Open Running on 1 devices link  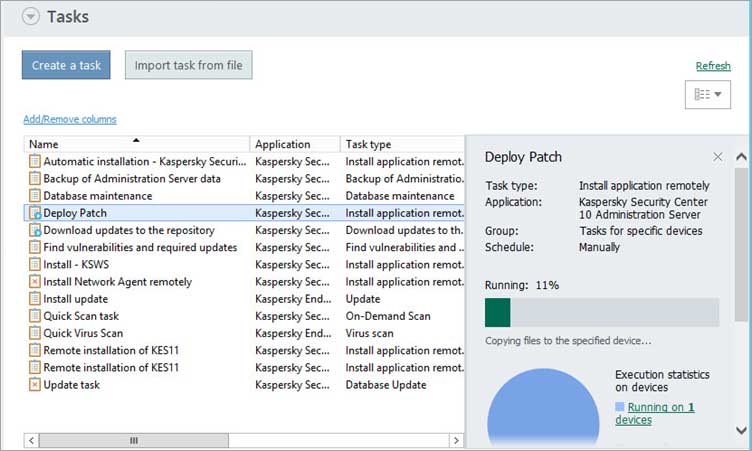pyautogui.click(x=655, y=413)
